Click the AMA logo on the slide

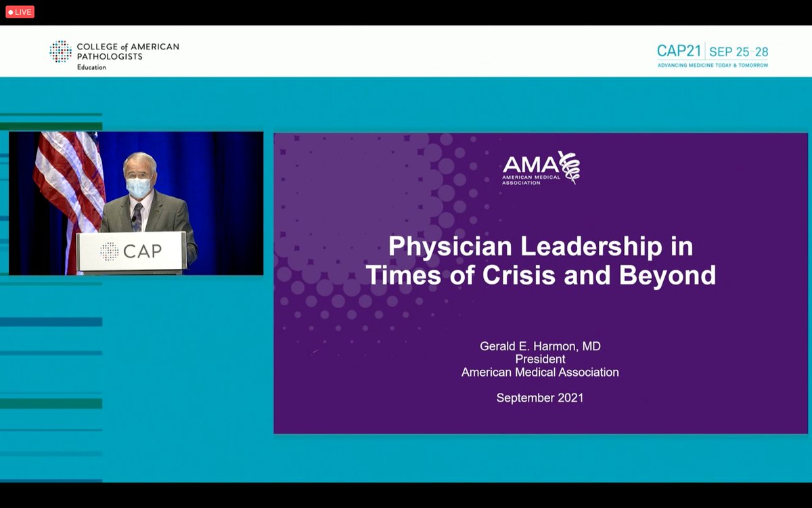(x=541, y=168)
